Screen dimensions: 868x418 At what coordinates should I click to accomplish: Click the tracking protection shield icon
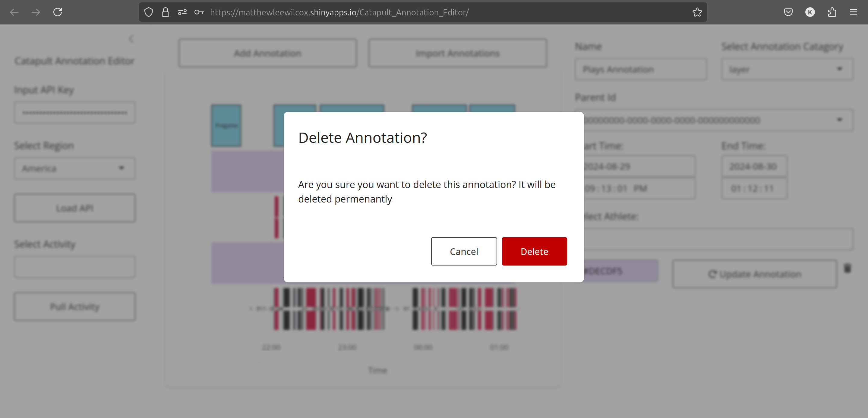point(148,12)
